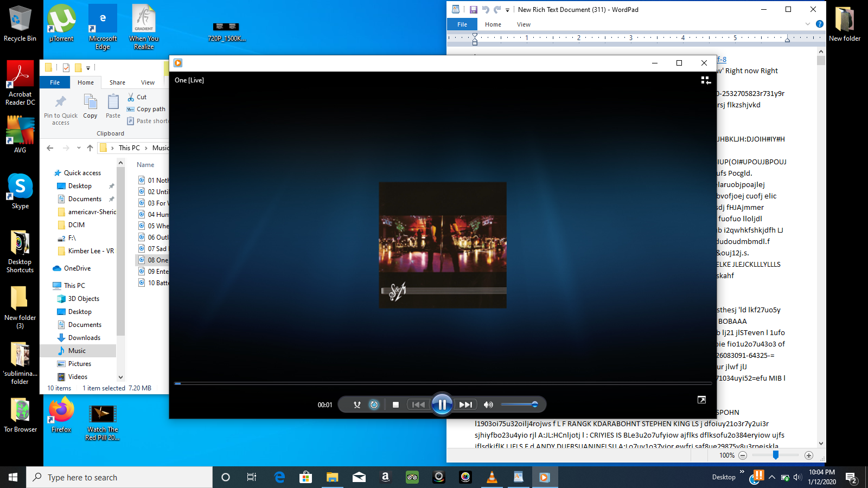Click Copy in Explorer ribbon
The height and width of the screenshot is (488, 868).
click(x=90, y=107)
